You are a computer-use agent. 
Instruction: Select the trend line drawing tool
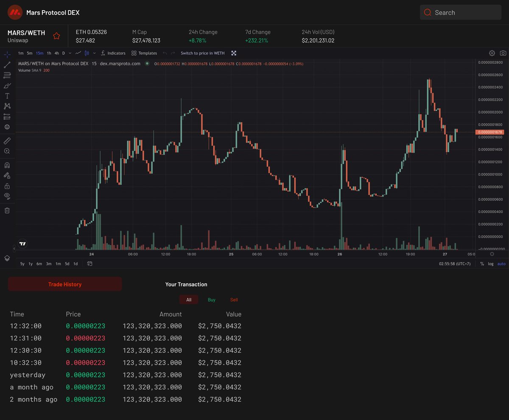click(7, 65)
